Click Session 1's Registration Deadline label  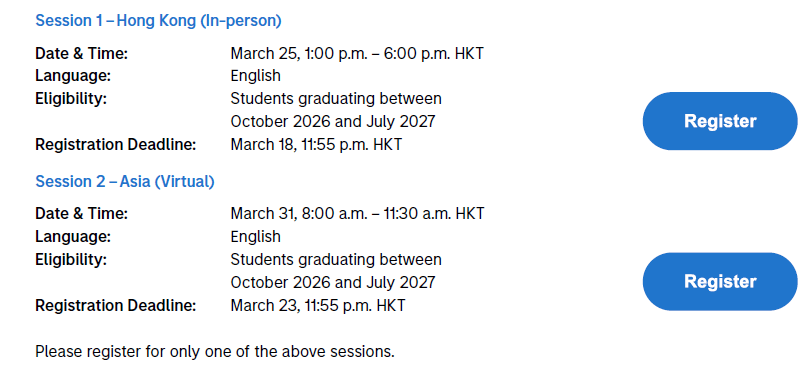[116, 145]
